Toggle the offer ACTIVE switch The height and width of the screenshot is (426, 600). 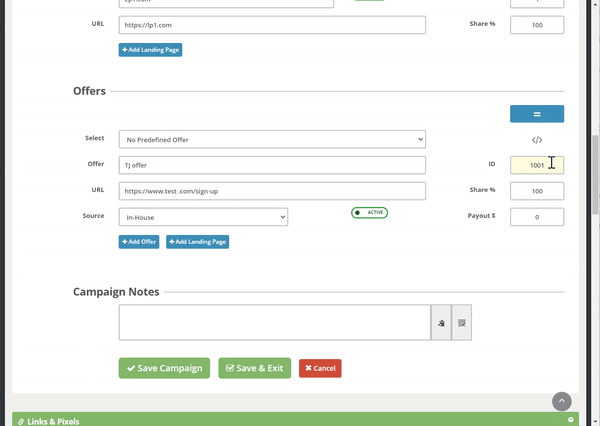pos(369,213)
